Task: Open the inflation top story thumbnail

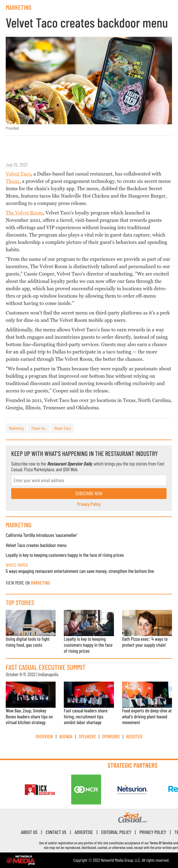Action: point(31,623)
